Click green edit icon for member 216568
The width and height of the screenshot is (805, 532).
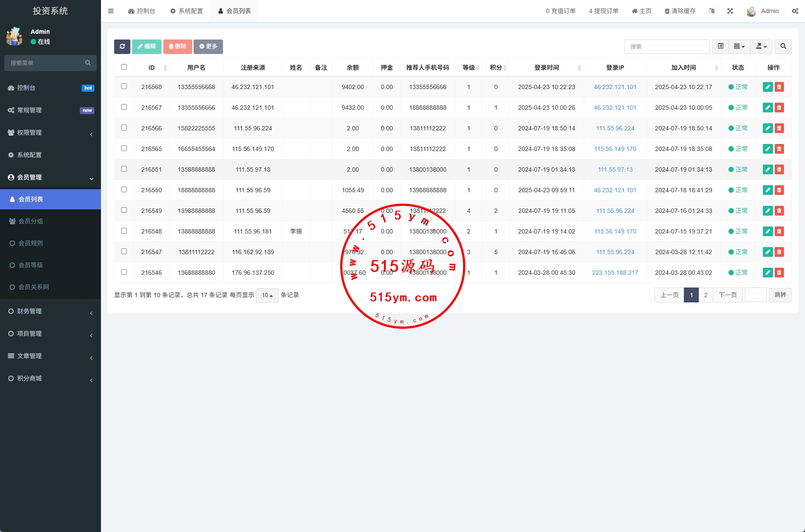[x=767, y=87]
